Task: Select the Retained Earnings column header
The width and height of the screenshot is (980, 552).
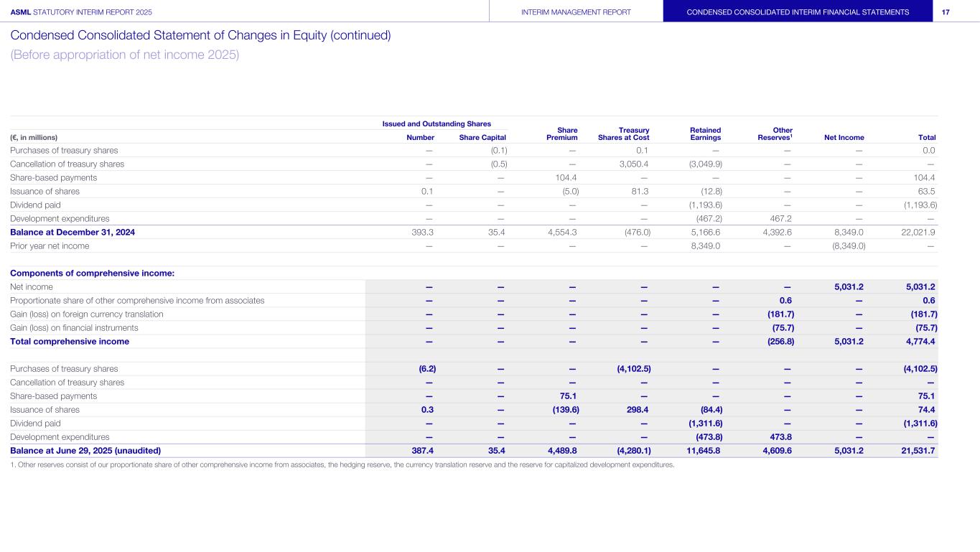Action: pyautogui.click(x=705, y=134)
